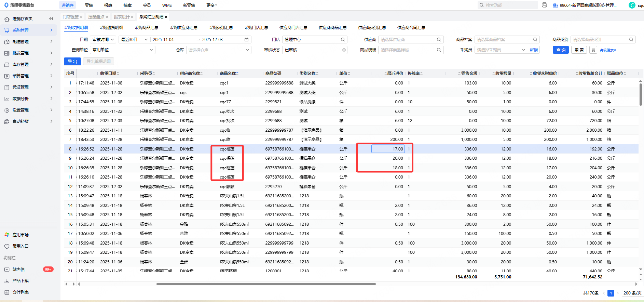Close the 报表设计 tab
644x302 pixels.
[x=132, y=17]
